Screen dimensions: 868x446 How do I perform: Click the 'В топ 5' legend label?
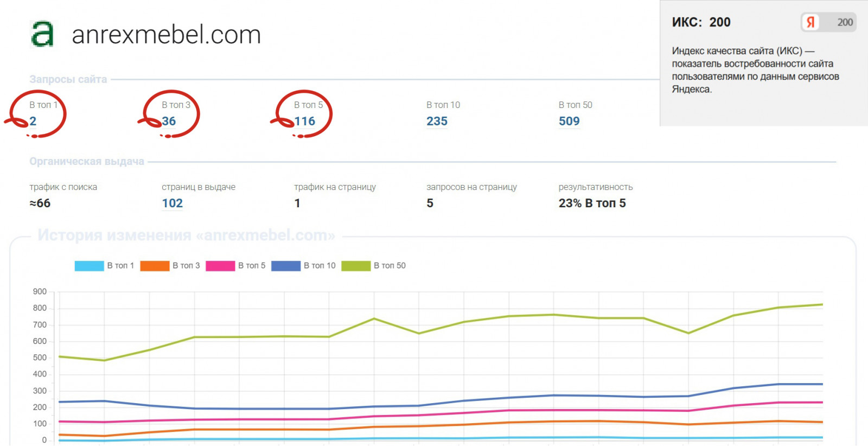coord(252,266)
